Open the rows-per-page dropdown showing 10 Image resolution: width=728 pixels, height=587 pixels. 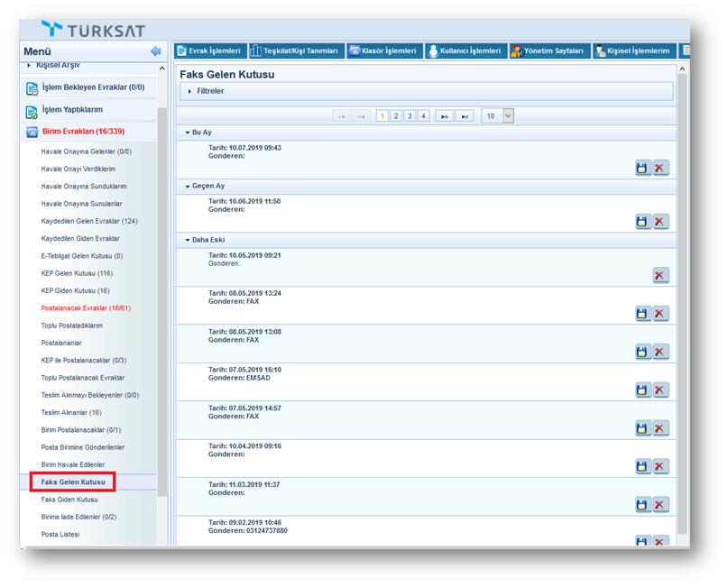[x=508, y=115]
